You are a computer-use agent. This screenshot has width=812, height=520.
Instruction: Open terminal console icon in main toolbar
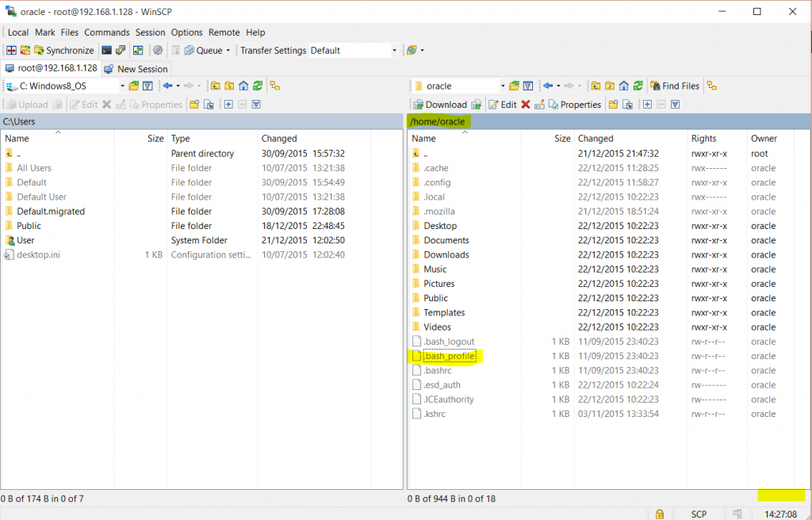106,50
